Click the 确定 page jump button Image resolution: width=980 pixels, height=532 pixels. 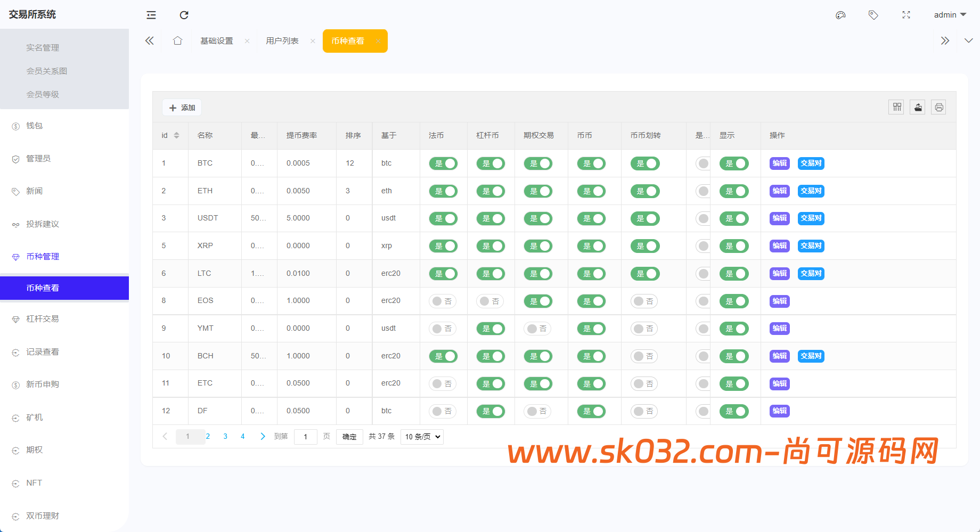349,436
